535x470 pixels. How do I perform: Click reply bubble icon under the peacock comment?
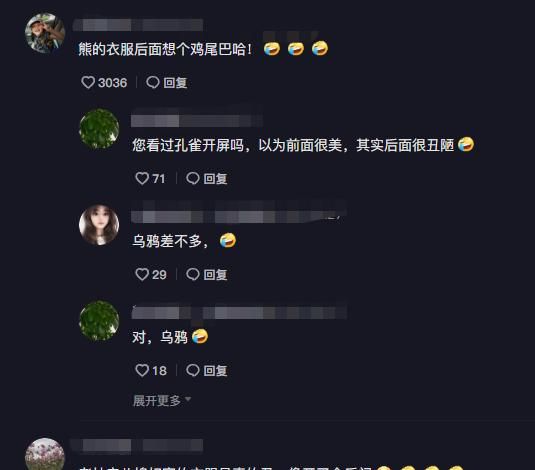point(193,179)
